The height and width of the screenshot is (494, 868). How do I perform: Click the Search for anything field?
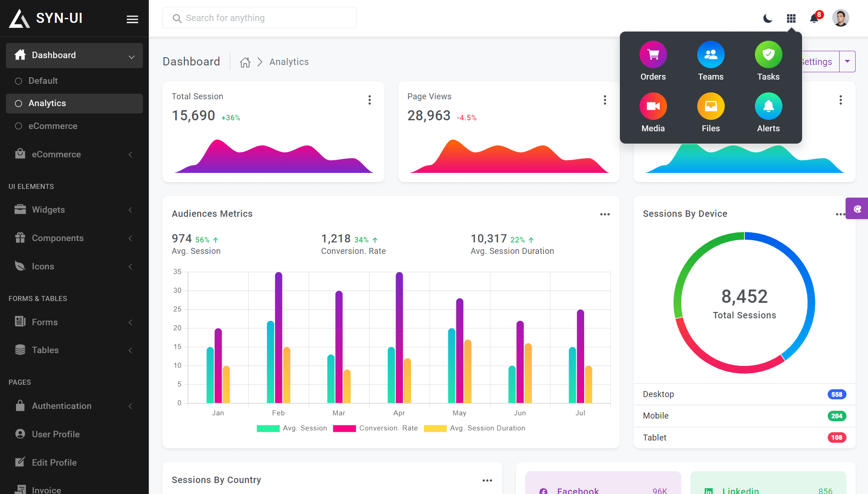coord(260,18)
